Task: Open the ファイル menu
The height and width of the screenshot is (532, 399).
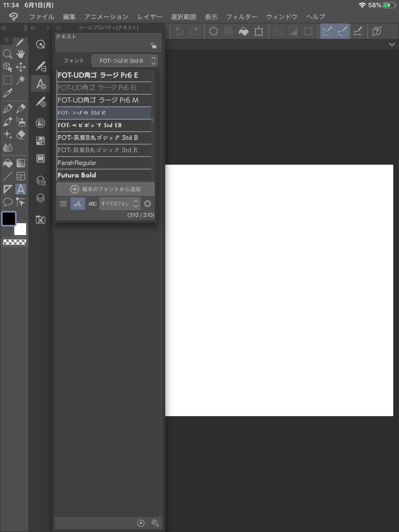Action: tap(42, 17)
